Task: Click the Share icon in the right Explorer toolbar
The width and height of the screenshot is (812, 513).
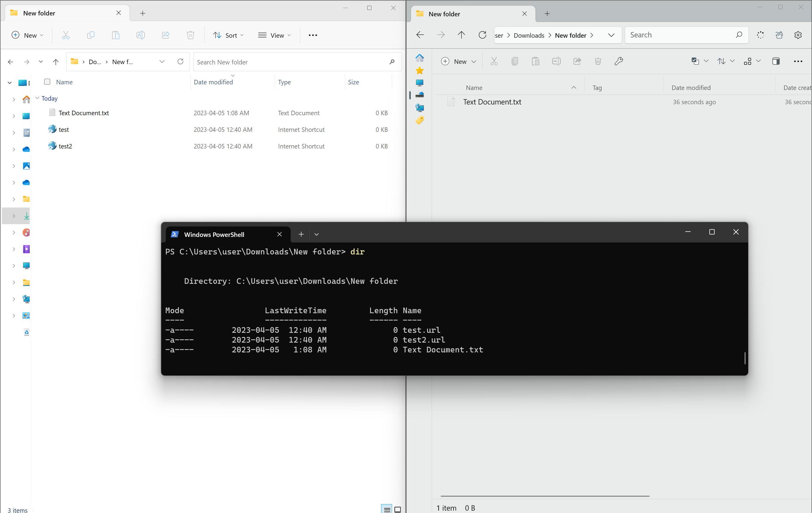Action: [577, 61]
